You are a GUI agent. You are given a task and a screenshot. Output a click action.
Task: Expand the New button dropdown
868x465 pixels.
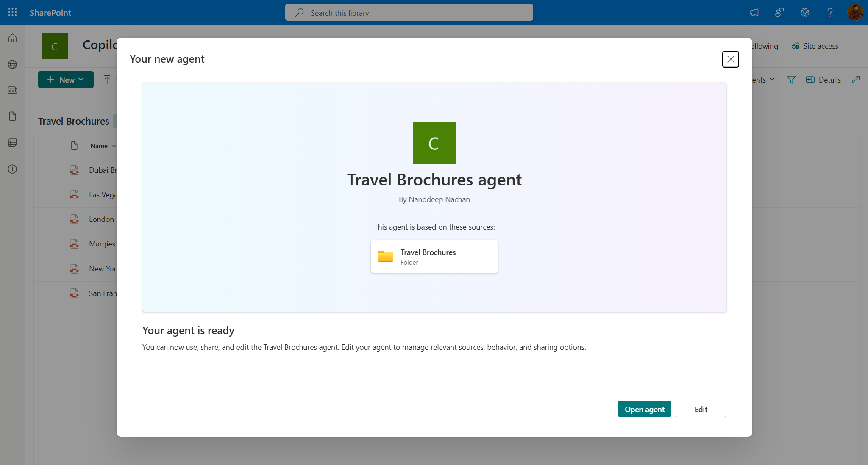81,80
